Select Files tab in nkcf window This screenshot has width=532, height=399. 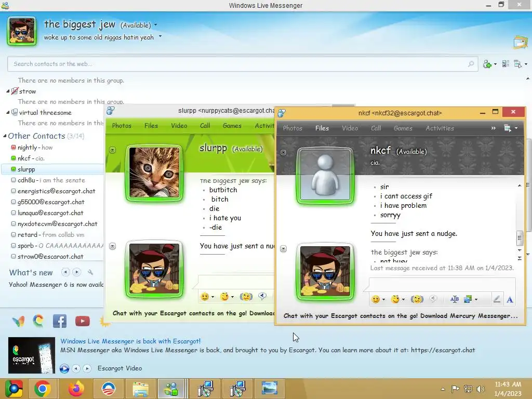click(322, 128)
